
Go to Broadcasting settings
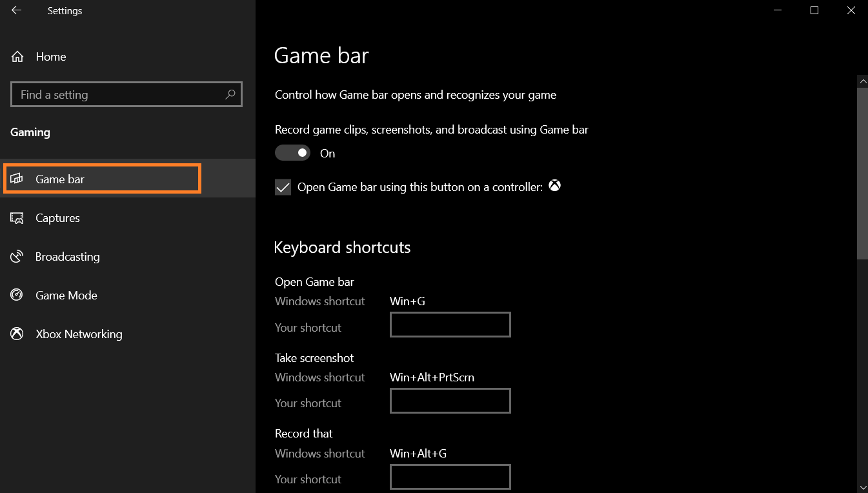(x=128, y=257)
